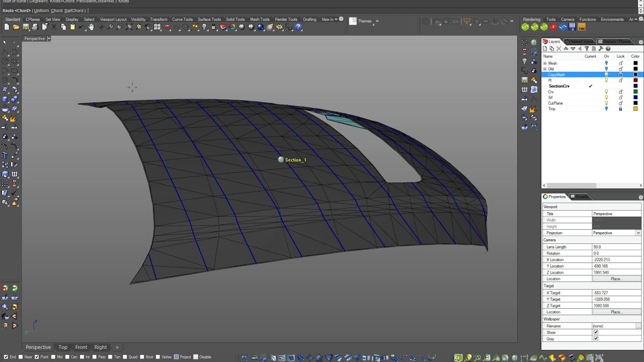Click the Crv layer green color swatch
Screen dimensions: 644x362
[636, 92]
